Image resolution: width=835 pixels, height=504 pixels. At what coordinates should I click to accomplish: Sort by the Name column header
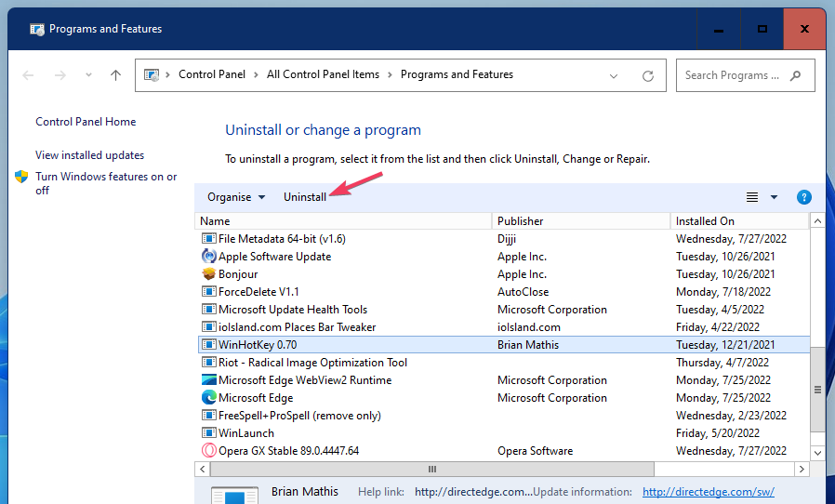[x=343, y=221]
